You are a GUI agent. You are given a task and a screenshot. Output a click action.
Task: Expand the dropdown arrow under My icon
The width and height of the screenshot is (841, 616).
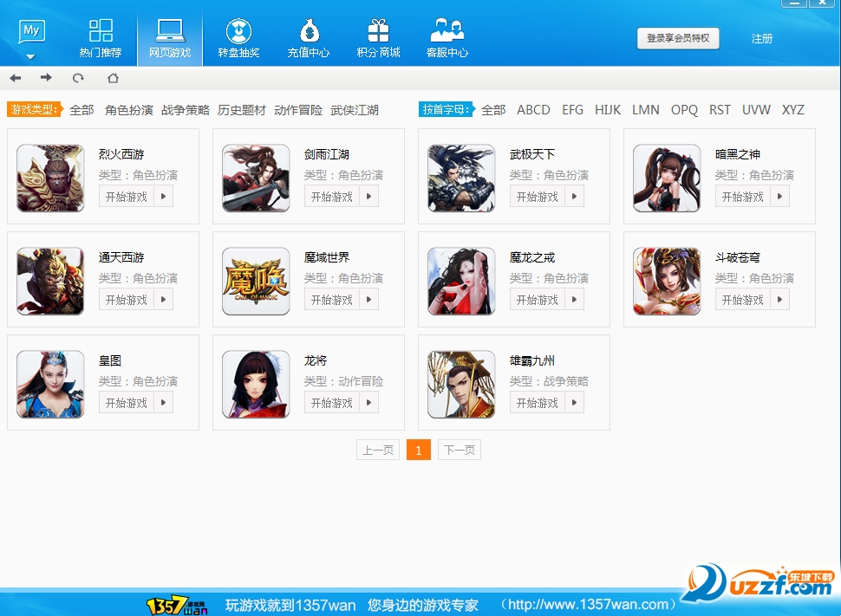30,56
